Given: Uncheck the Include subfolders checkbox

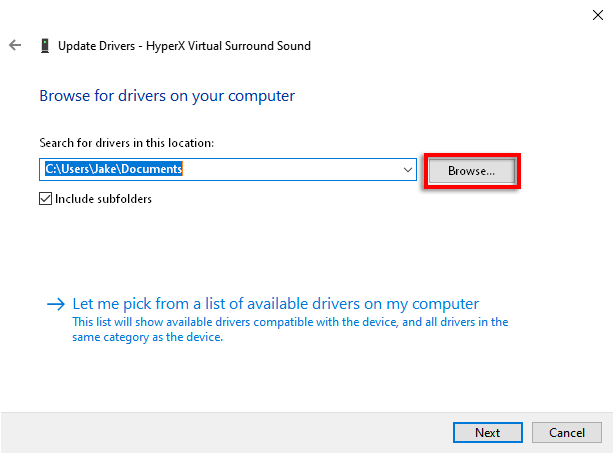Looking at the screenshot, I should (x=45, y=198).
